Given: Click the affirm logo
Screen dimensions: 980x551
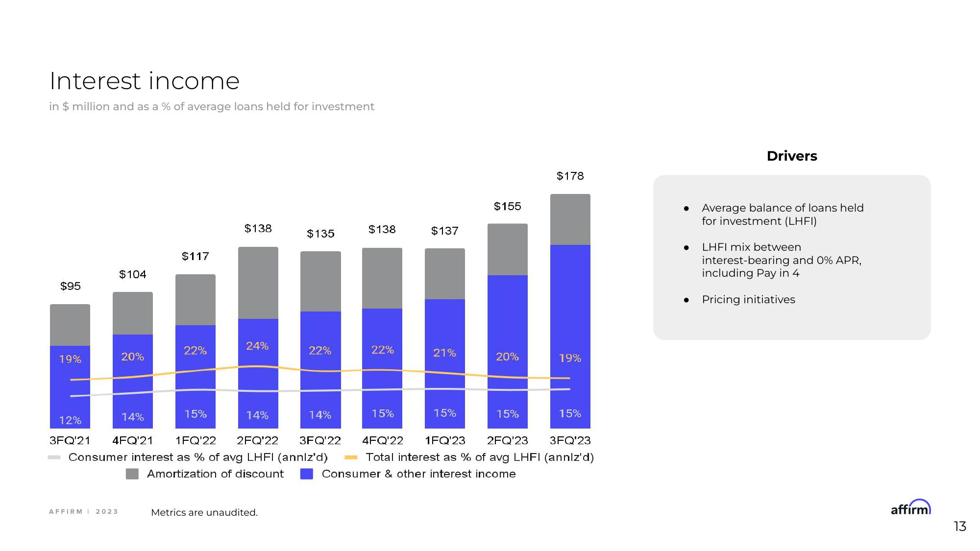Looking at the screenshot, I should point(910,507).
